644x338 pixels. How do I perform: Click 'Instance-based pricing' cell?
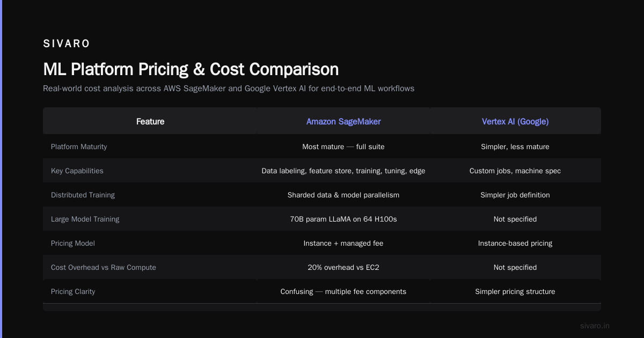click(x=515, y=243)
